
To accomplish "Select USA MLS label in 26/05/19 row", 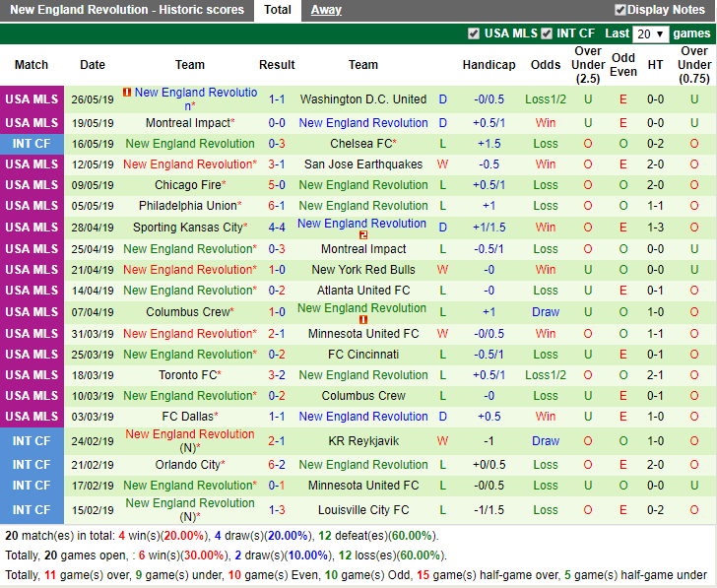I will click(32, 99).
